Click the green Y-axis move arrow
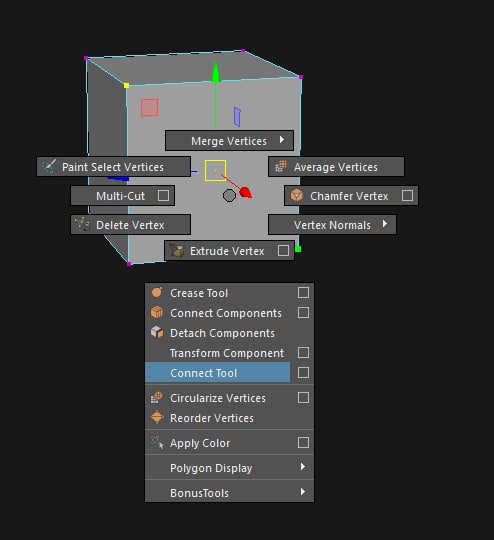The width and height of the screenshot is (494, 540). (x=216, y=72)
